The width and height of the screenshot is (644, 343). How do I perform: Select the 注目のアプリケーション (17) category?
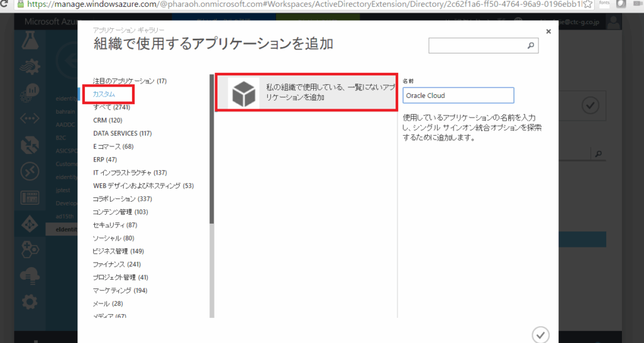click(130, 81)
